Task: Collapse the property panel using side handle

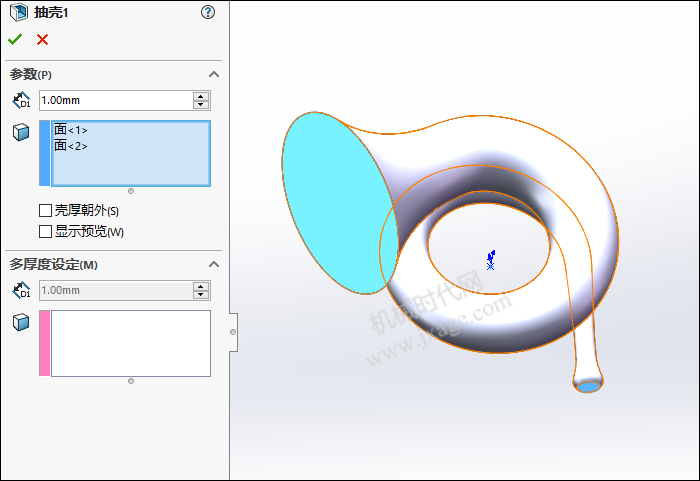Action: click(x=233, y=331)
